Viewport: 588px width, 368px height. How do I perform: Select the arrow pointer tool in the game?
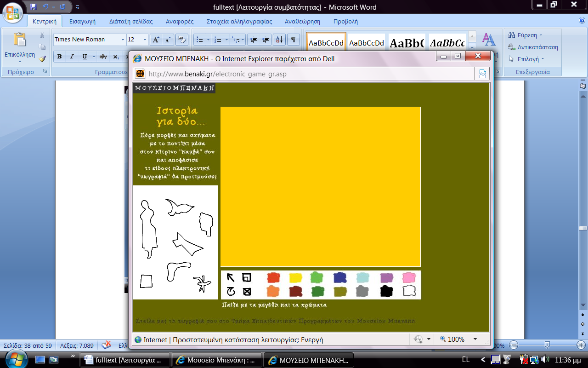(231, 277)
